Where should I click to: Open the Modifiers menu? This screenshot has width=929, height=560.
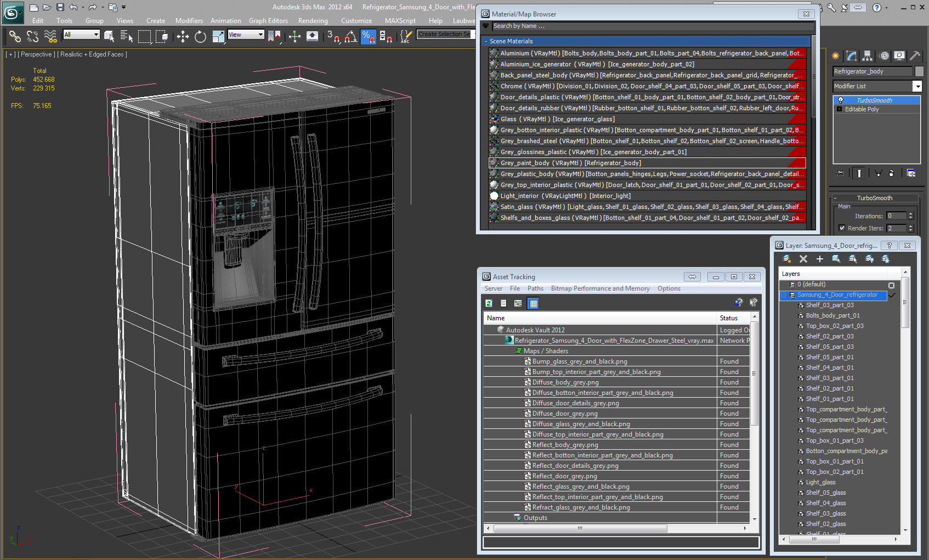point(189,20)
